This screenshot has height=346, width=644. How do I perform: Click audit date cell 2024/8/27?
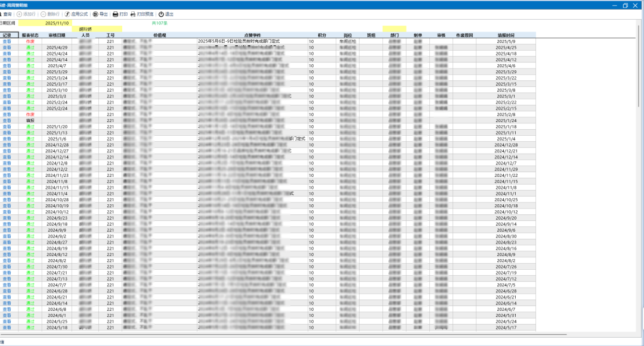pyautogui.click(x=57, y=242)
